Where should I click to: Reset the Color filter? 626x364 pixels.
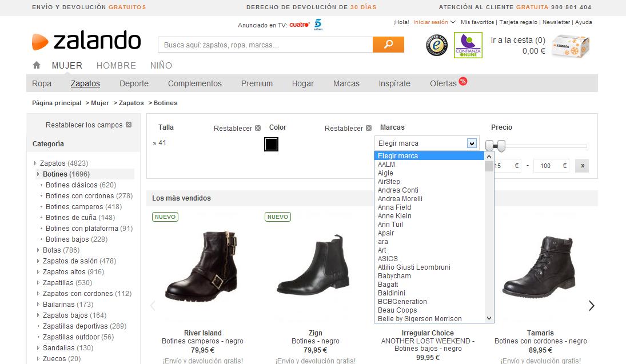(348, 129)
